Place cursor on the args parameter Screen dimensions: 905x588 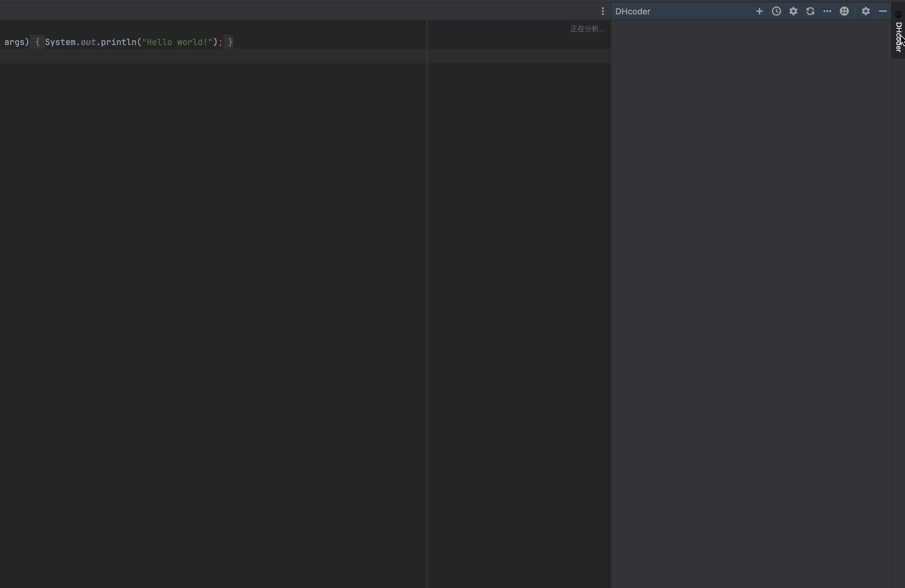click(x=14, y=42)
